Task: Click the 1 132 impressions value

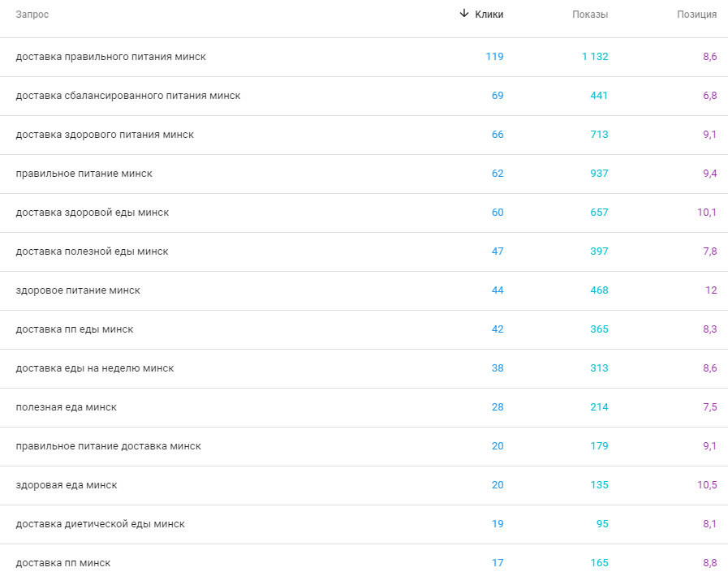Action: pos(594,57)
